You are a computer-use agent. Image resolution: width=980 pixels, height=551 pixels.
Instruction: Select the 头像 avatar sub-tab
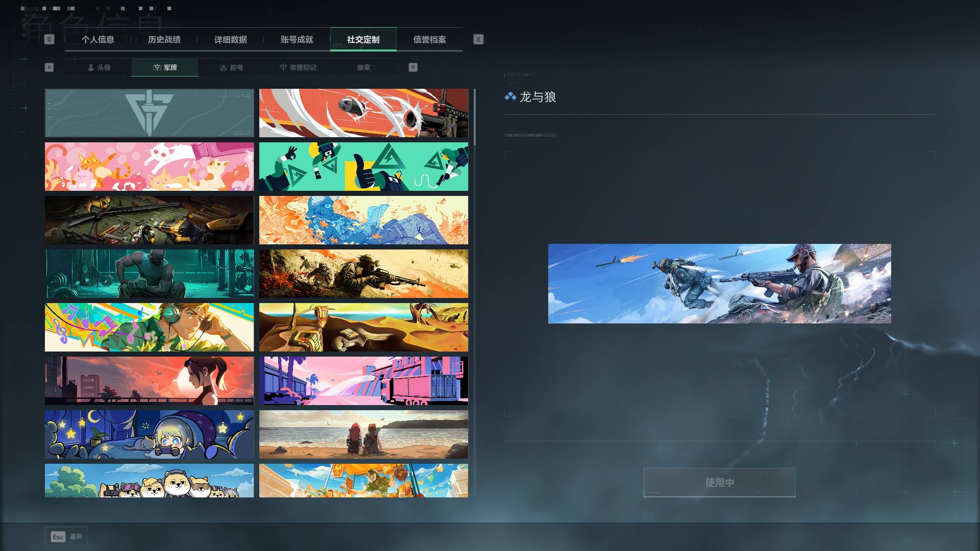click(x=99, y=67)
